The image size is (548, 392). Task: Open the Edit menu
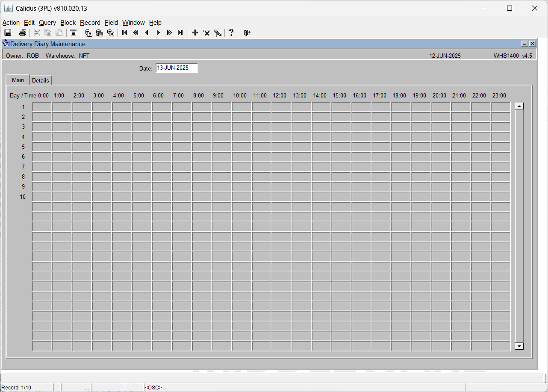pyautogui.click(x=29, y=23)
